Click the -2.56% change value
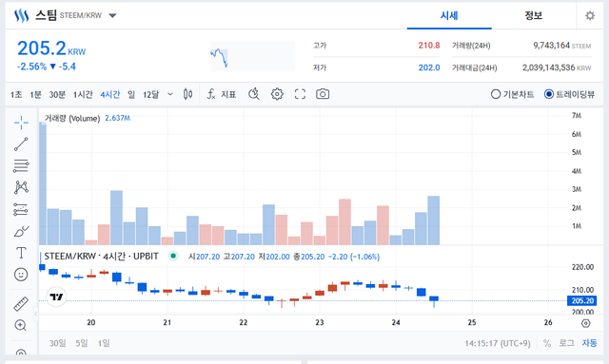Image resolution: width=609 pixels, height=364 pixels. [x=31, y=67]
